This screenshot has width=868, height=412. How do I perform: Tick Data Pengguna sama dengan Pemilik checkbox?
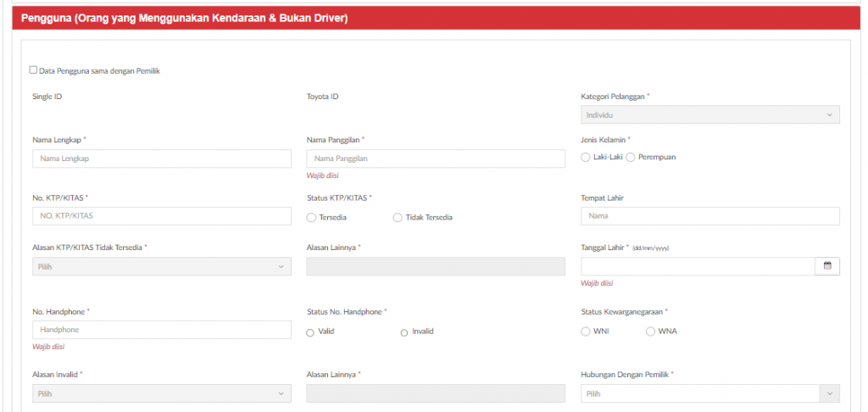[x=33, y=70]
